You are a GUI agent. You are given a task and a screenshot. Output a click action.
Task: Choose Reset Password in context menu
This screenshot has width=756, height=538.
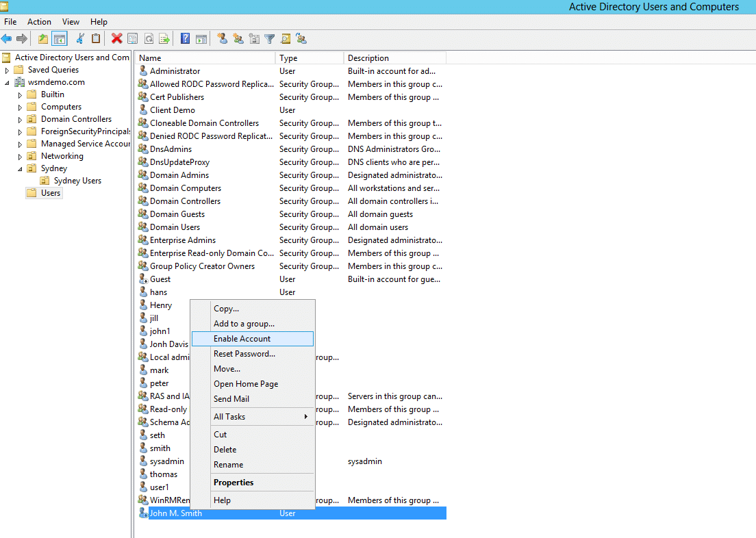click(253, 354)
